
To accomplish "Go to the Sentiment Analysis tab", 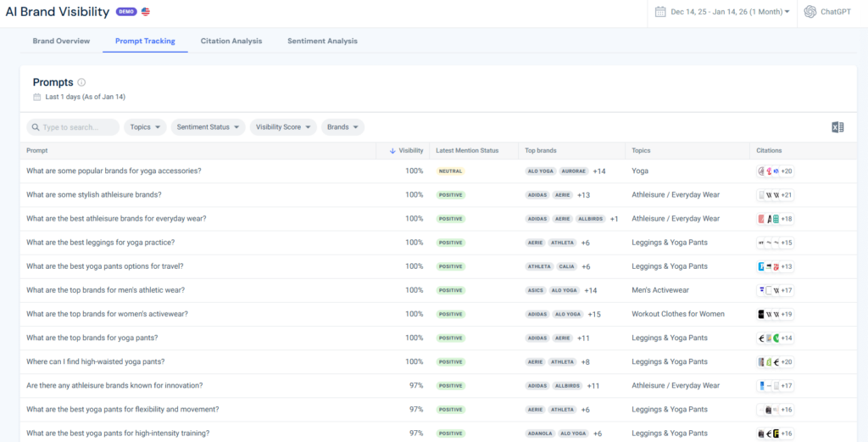I will tap(322, 41).
